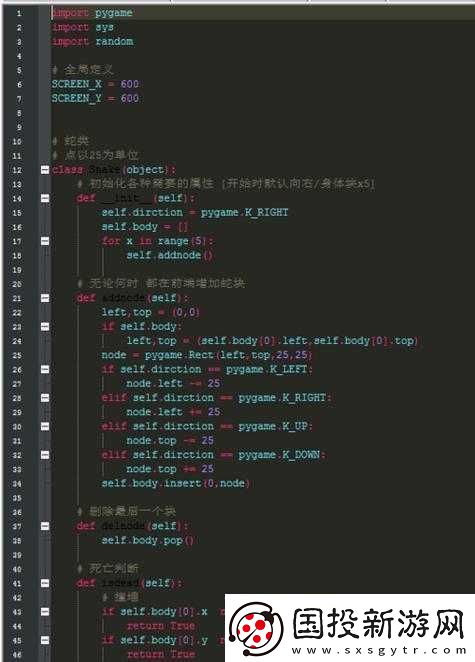Place cursor on 'SCREEN_X = 600'
This screenshot has width=475, height=662.
(95, 84)
